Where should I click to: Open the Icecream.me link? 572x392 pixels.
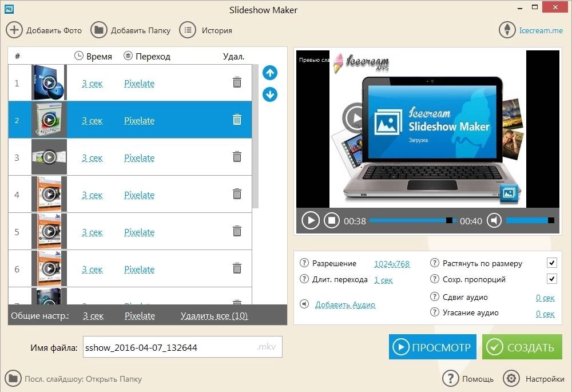(541, 30)
